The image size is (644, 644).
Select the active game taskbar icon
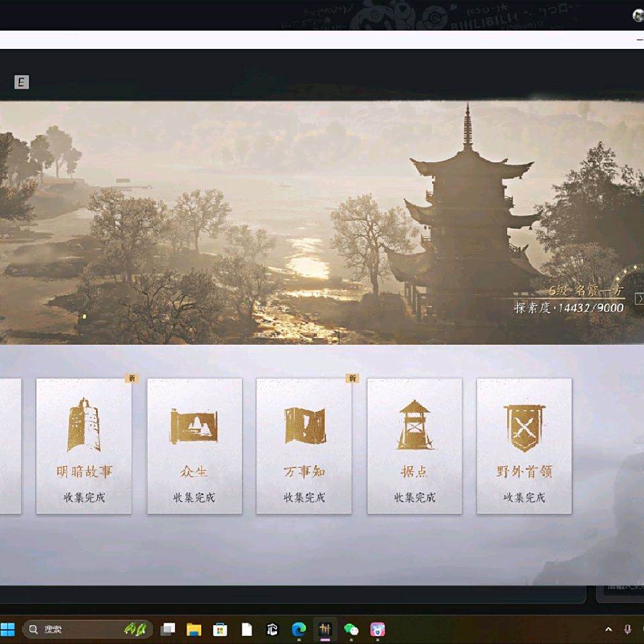(x=325, y=629)
